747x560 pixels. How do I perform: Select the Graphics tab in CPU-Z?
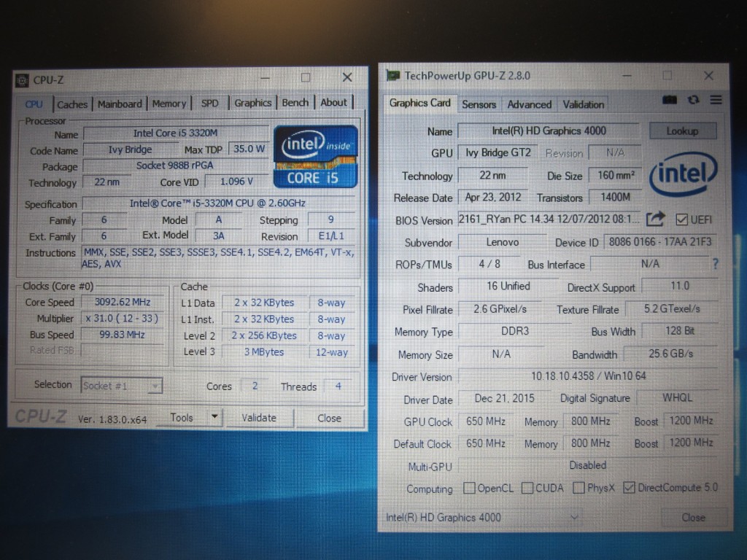click(x=252, y=103)
